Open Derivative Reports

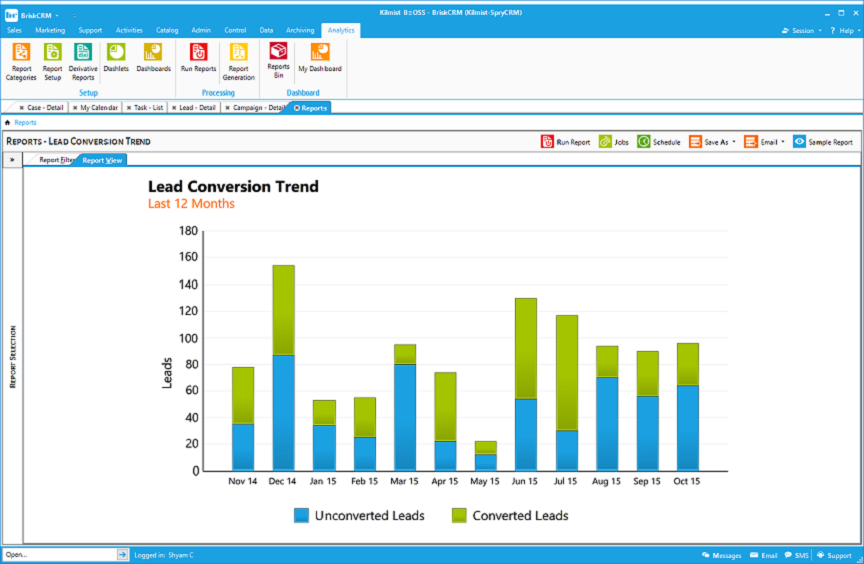tap(83, 60)
